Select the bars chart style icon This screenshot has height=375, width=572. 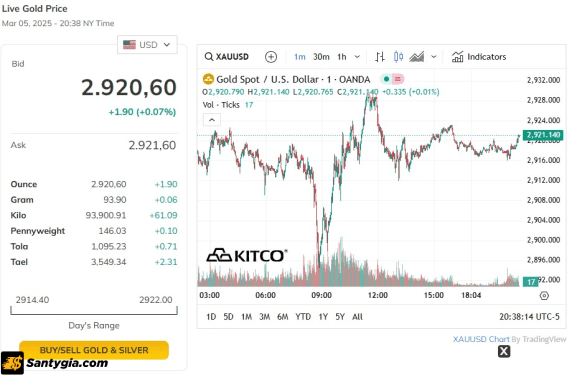[x=380, y=57]
